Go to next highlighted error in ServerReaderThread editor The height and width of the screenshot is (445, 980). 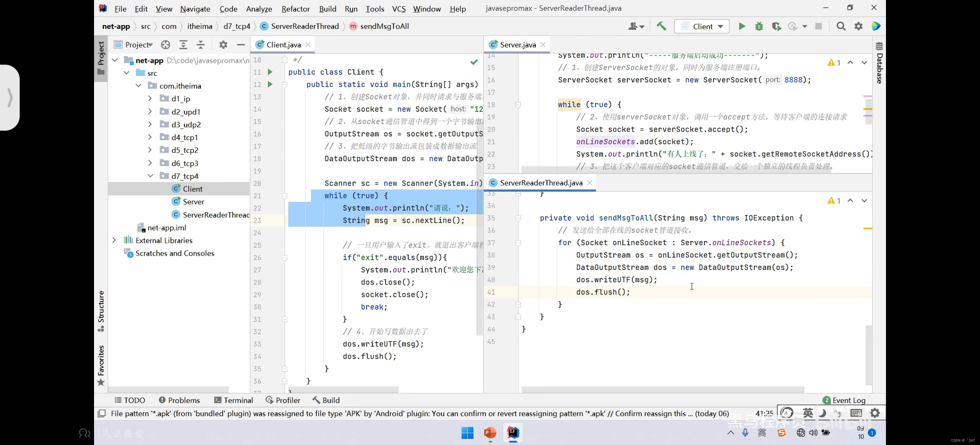pos(864,201)
